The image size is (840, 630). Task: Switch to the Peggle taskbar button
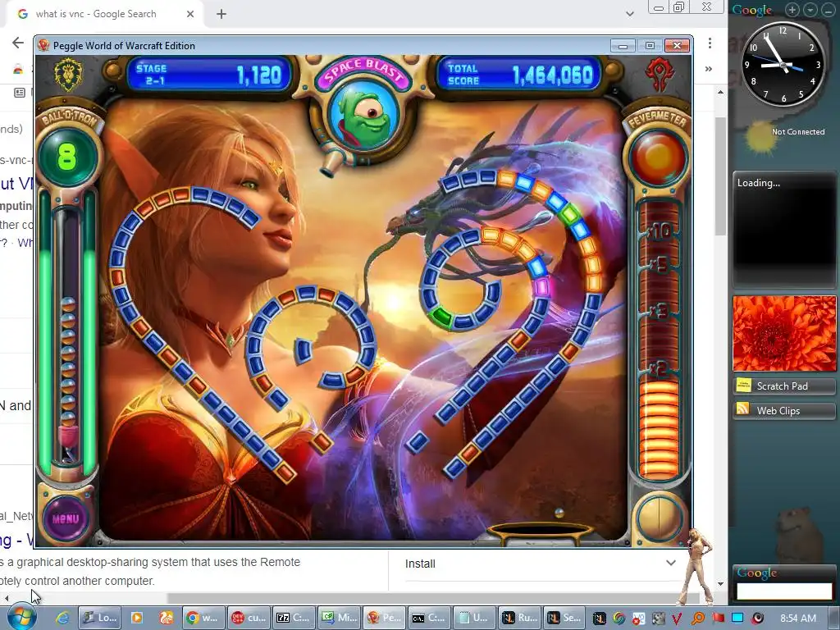coord(384,618)
